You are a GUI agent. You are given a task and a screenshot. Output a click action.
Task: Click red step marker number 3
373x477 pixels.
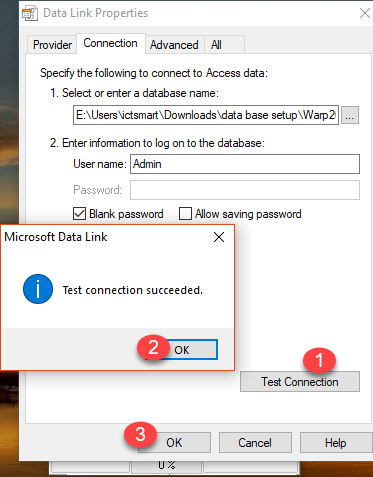tap(140, 434)
